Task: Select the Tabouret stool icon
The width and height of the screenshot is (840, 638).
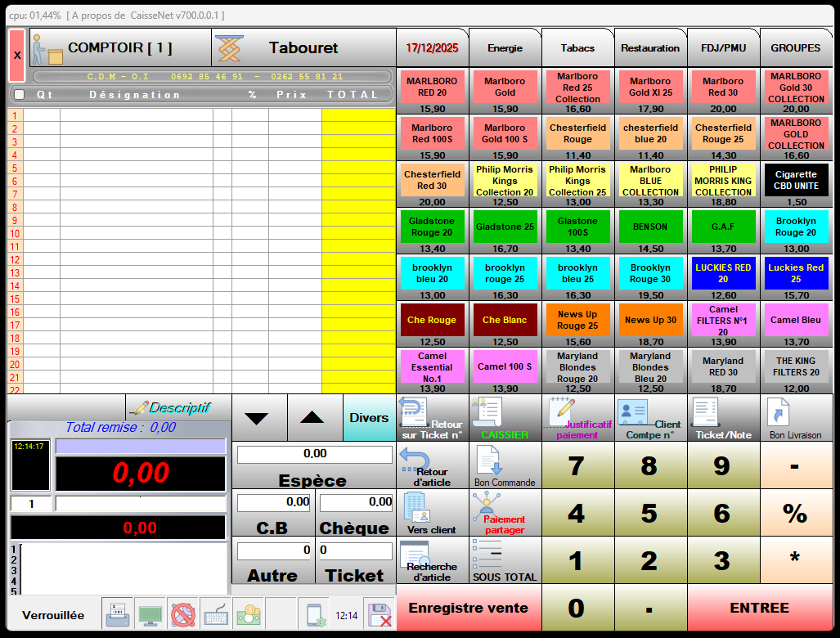Action: 304,47
